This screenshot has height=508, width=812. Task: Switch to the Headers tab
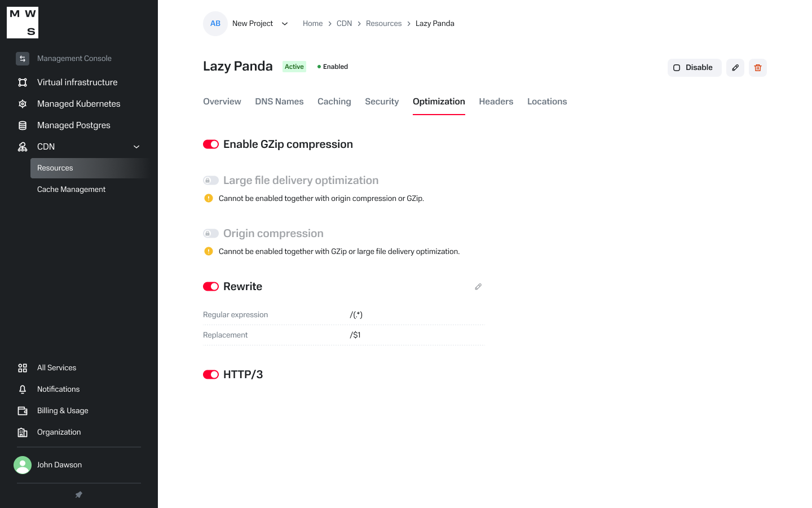pos(496,102)
